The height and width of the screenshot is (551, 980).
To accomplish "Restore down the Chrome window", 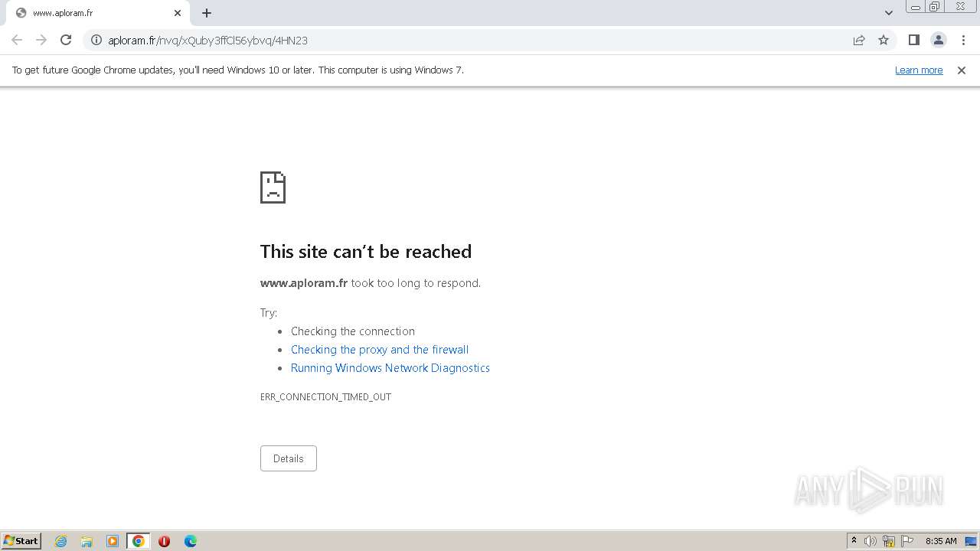I will coord(935,7).
